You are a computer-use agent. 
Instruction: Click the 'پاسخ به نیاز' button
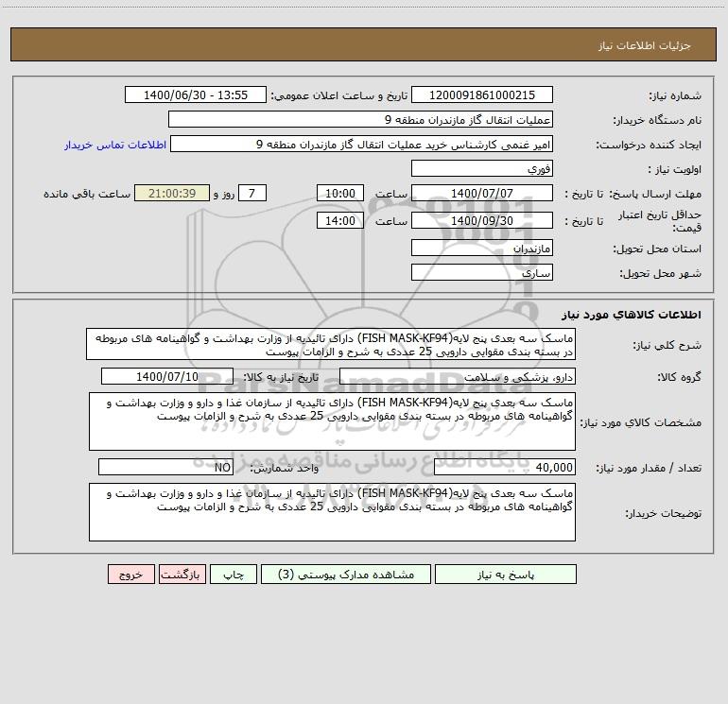[x=506, y=574]
